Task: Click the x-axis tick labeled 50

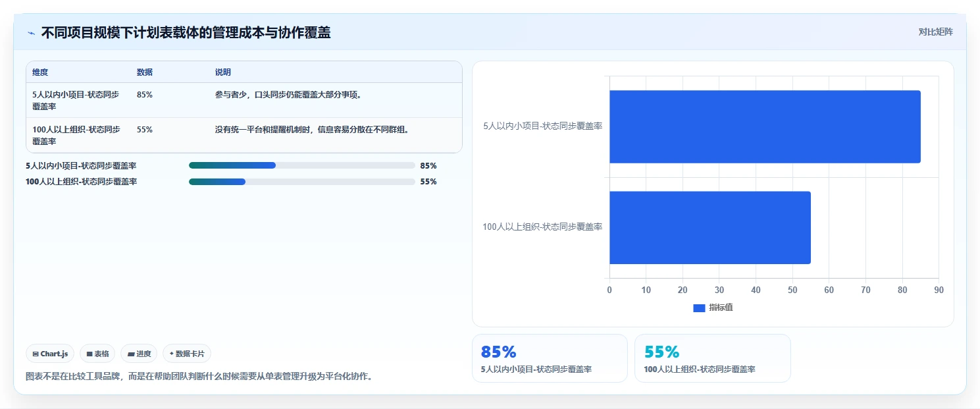Action: [792, 290]
